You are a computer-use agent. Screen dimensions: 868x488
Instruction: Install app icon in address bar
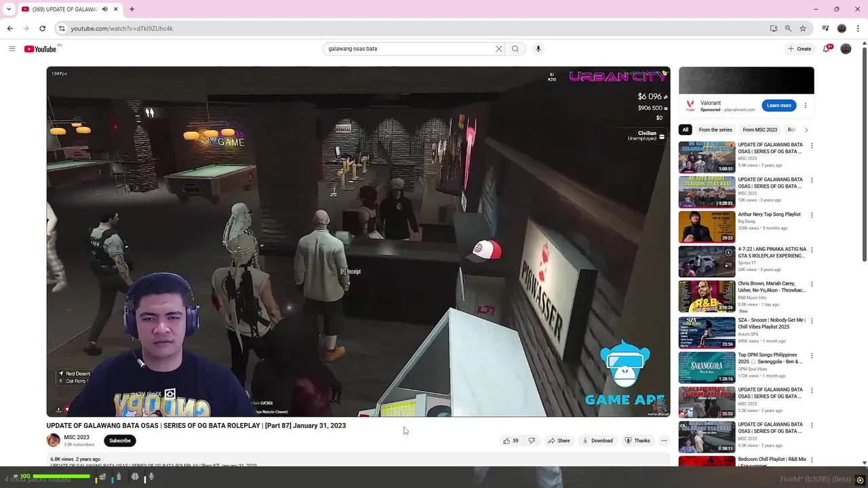pos(774,28)
